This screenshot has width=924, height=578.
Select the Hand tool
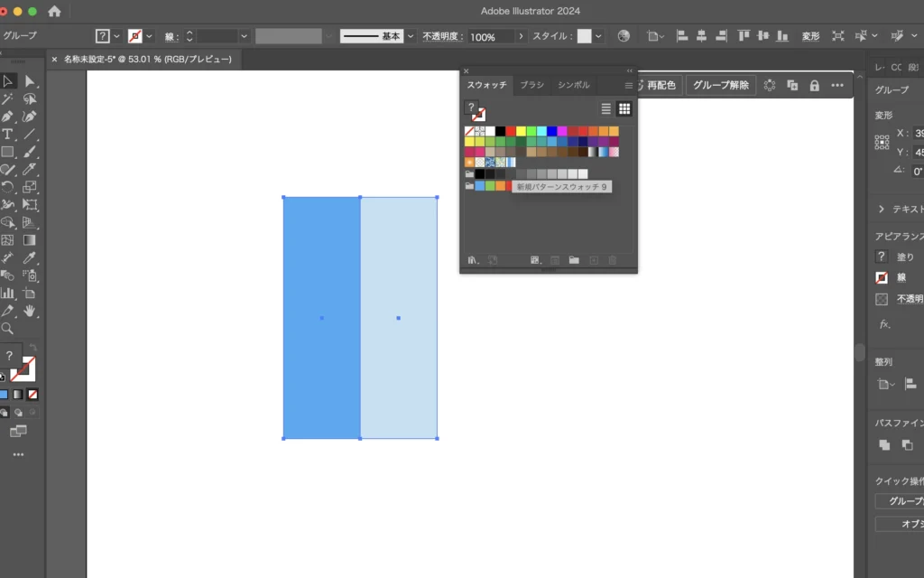[30, 311]
